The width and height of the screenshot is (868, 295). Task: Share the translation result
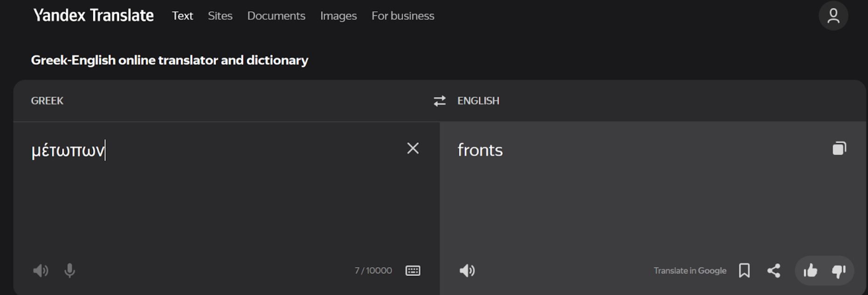click(774, 270)
